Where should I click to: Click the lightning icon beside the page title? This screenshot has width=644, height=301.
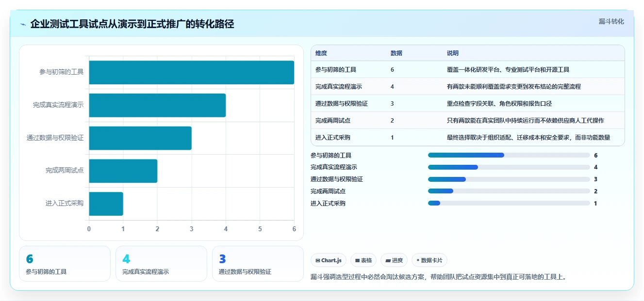(x=23, y=24)
